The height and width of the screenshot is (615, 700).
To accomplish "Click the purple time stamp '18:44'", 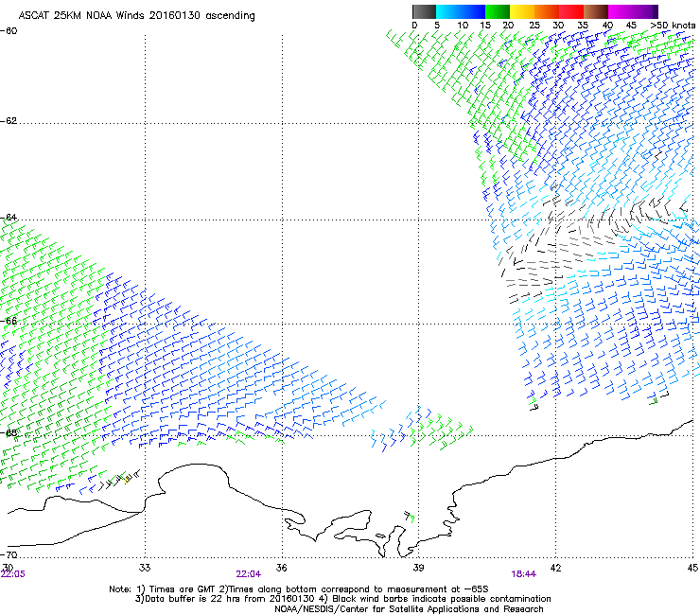I will tap(524, 574).
